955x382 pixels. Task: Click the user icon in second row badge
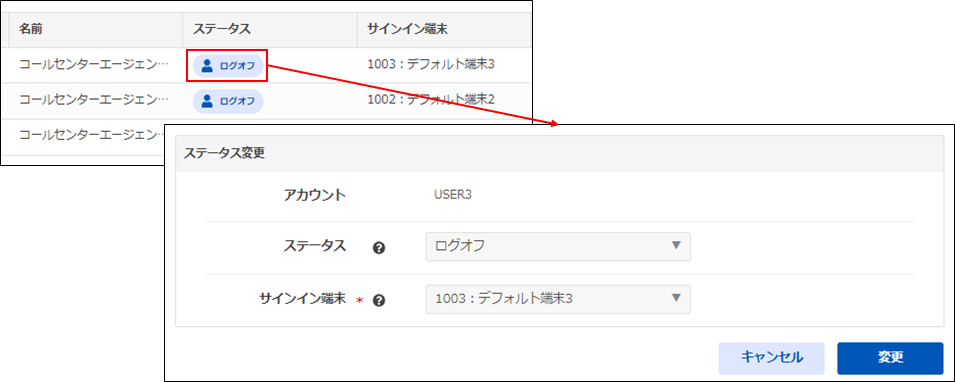click(207, 101)
